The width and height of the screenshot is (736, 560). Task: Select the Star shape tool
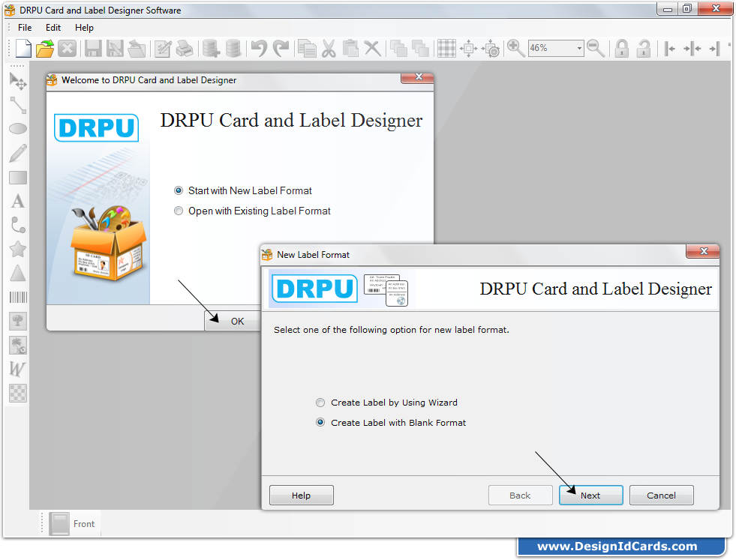pyautogui.click(x=18, y=249)
